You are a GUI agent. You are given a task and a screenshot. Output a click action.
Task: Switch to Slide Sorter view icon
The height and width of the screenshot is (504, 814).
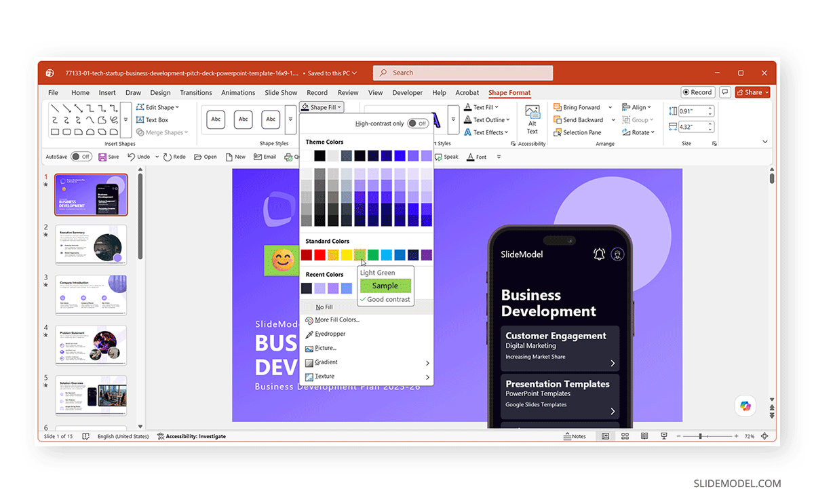click(x=625, y=436)
